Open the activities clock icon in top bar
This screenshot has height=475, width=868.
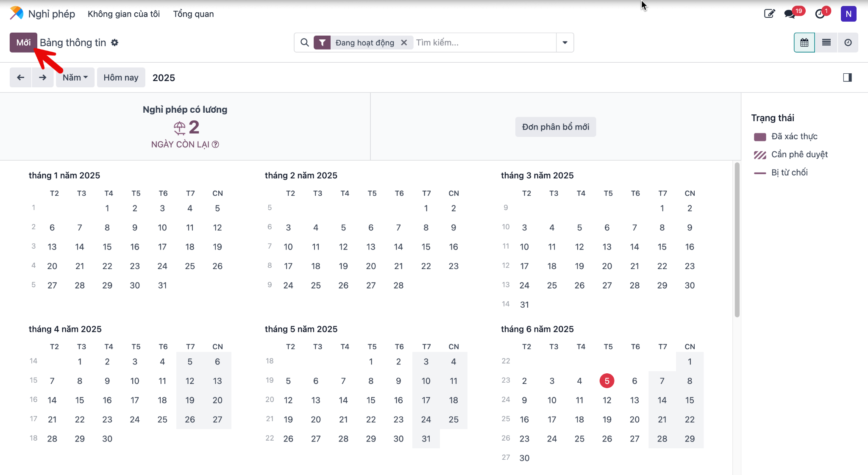[820, 14]
